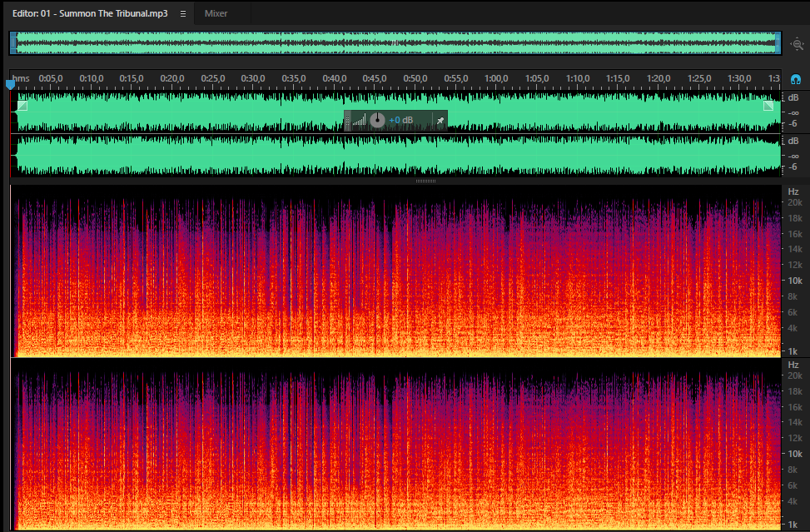Click the 0:45,0 mark on the time ruler
This screenshot has width=810, height=532.
[375, 78]
